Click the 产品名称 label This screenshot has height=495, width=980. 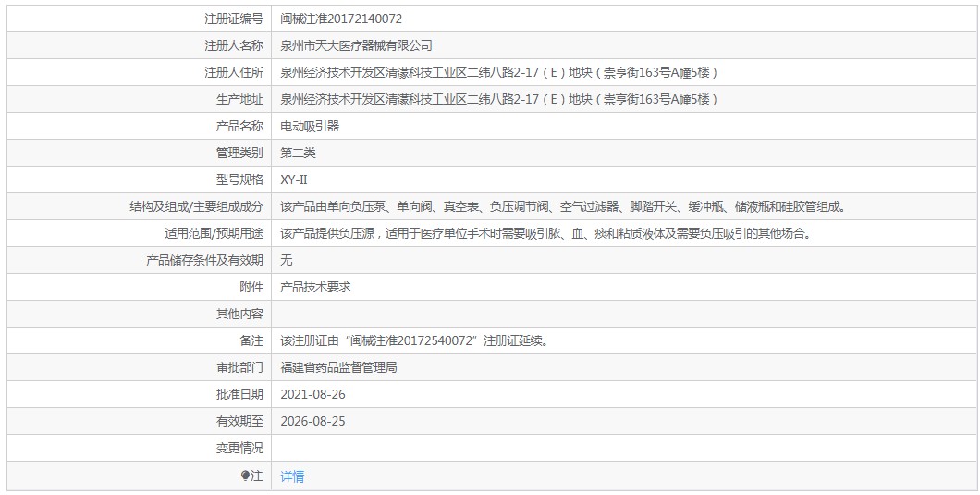[240, 127]
